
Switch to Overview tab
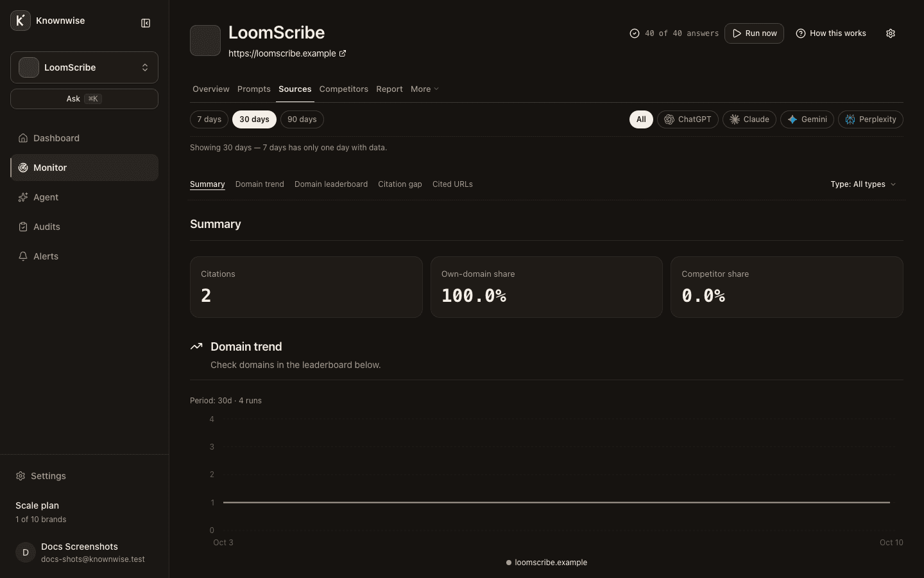(x=210, y=89)
